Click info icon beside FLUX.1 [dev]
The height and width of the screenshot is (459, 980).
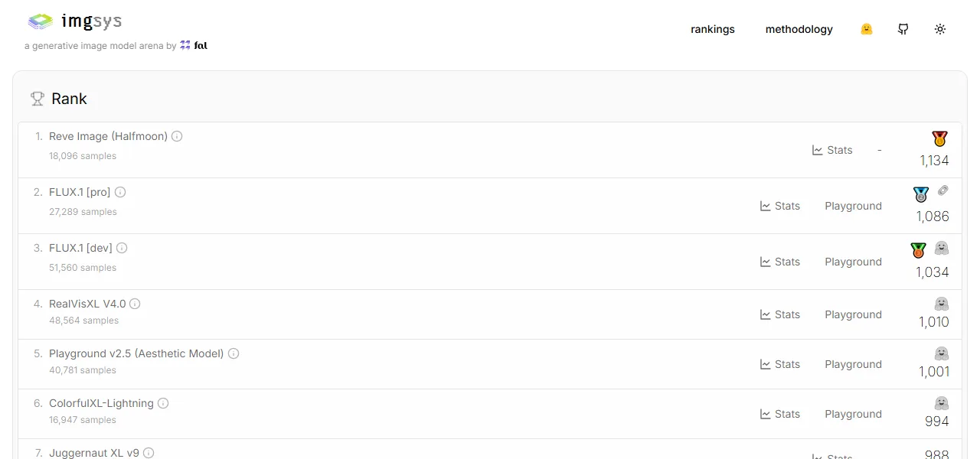coord(122,248)
